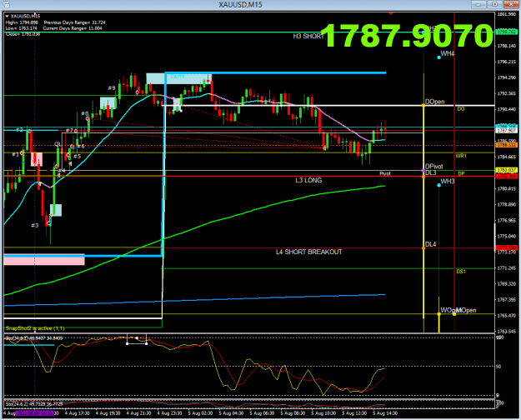Image resolution: width=521 pixels, height=420 pixels.
Task: Expand the triangle beside XAUUSD,M15 label
Action: point(7,16)
